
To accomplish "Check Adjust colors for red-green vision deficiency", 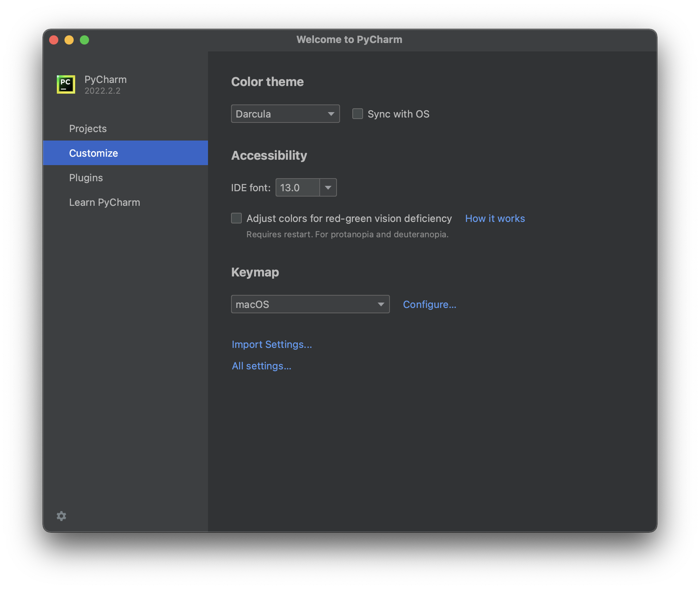I will tap(236, 218).
